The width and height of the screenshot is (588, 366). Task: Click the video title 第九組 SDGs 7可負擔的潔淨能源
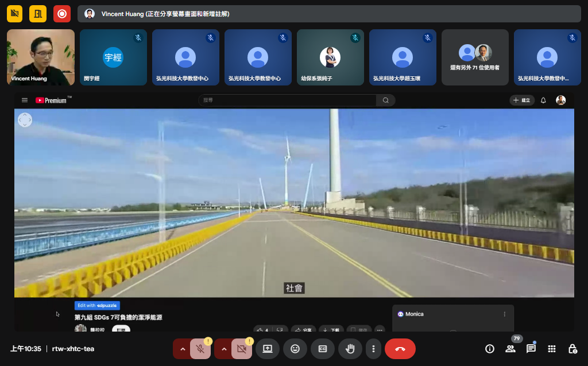[118, 317]
